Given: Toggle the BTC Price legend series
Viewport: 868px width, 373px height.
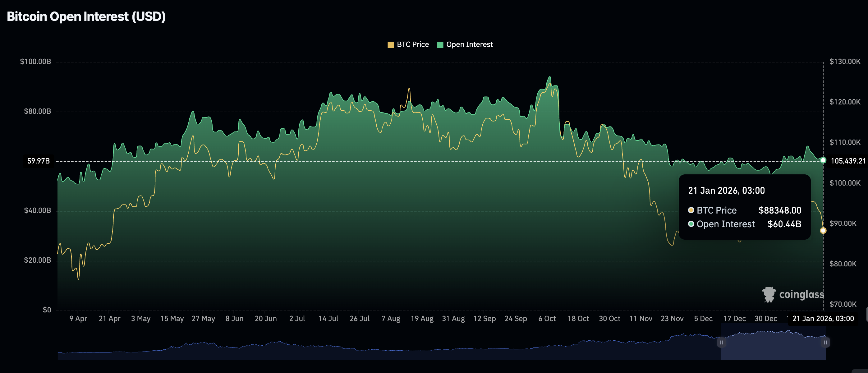Looking at the screenshot, I should pyautogui.click(x=412, y=44).
